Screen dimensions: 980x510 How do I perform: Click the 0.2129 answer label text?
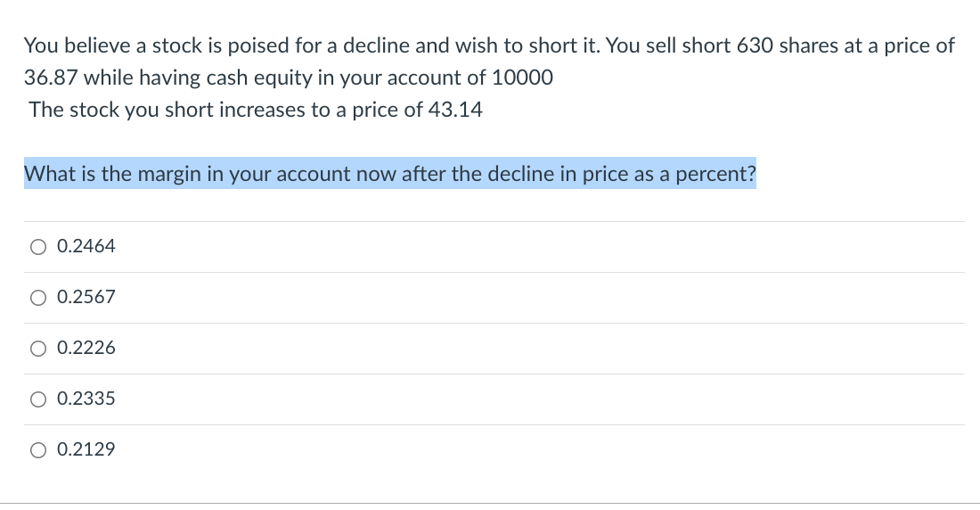click(86, 448)
